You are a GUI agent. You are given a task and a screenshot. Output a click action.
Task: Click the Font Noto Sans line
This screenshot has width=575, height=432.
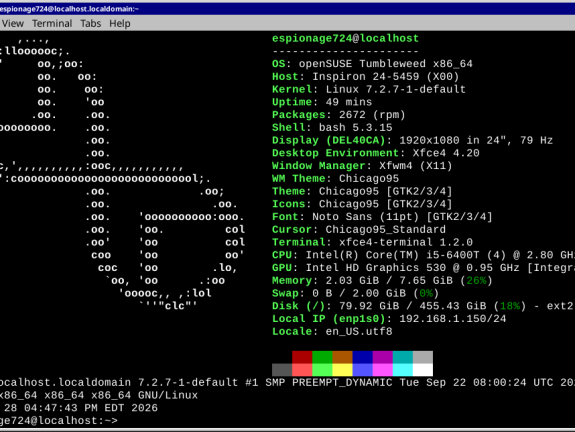pos(382,217)
